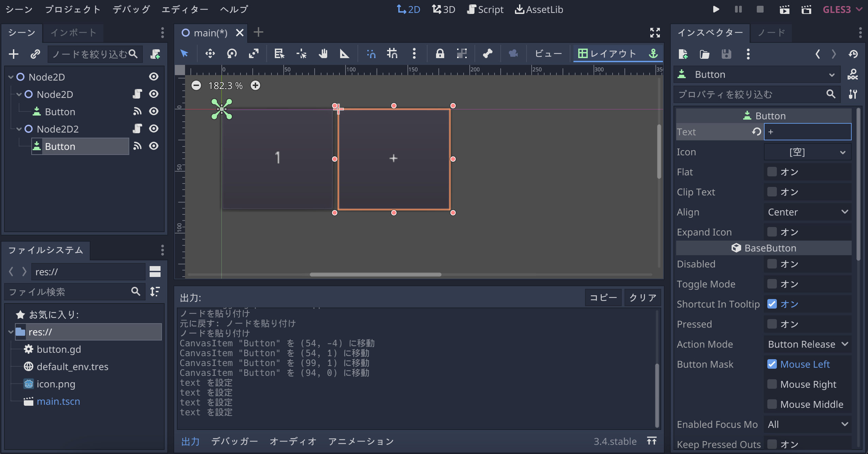Open the Action Mode dropdown
Screen dimensions: 868x454
[807, 344]
